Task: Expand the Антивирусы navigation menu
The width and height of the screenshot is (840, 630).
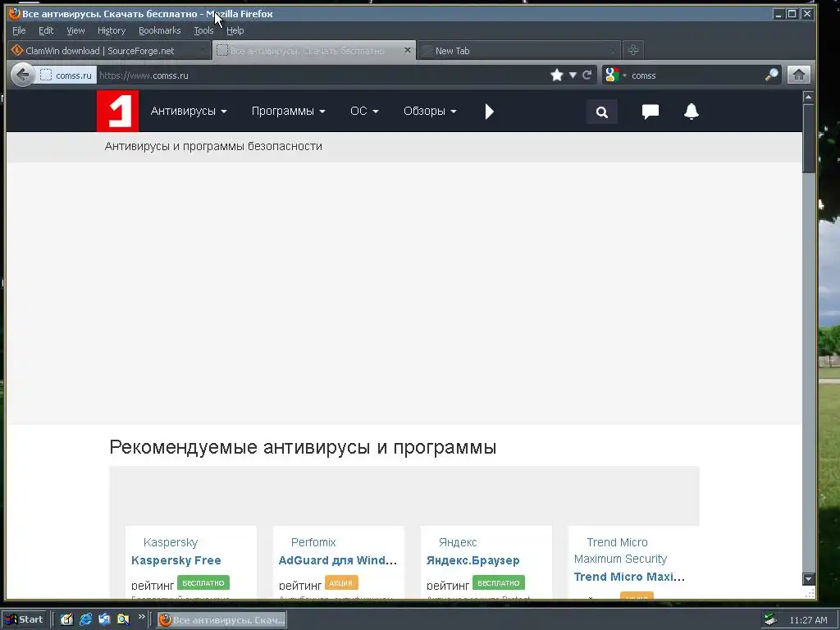Action: coord(189,111)
